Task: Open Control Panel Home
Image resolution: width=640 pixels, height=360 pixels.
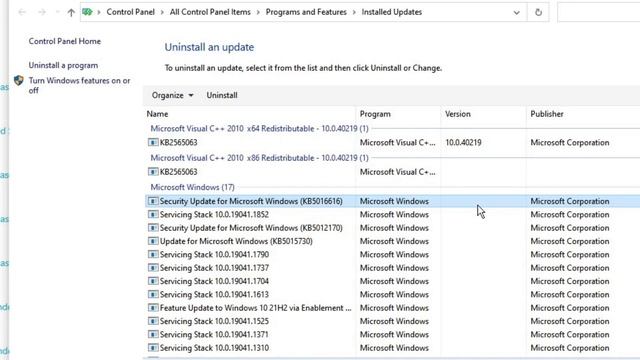Action: tap(64, 41)
